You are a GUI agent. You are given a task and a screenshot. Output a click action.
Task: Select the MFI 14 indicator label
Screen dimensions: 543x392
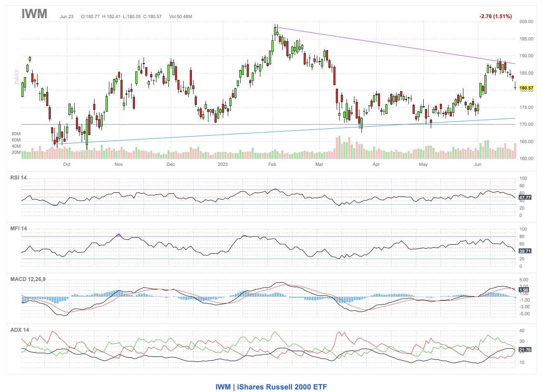pyautogui.click(x=19, y=229)
